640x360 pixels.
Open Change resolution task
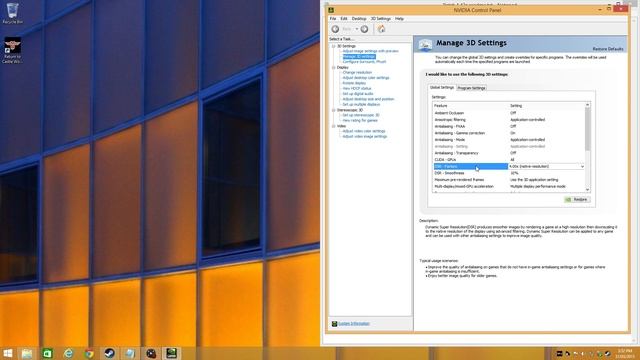pos(357,72)
